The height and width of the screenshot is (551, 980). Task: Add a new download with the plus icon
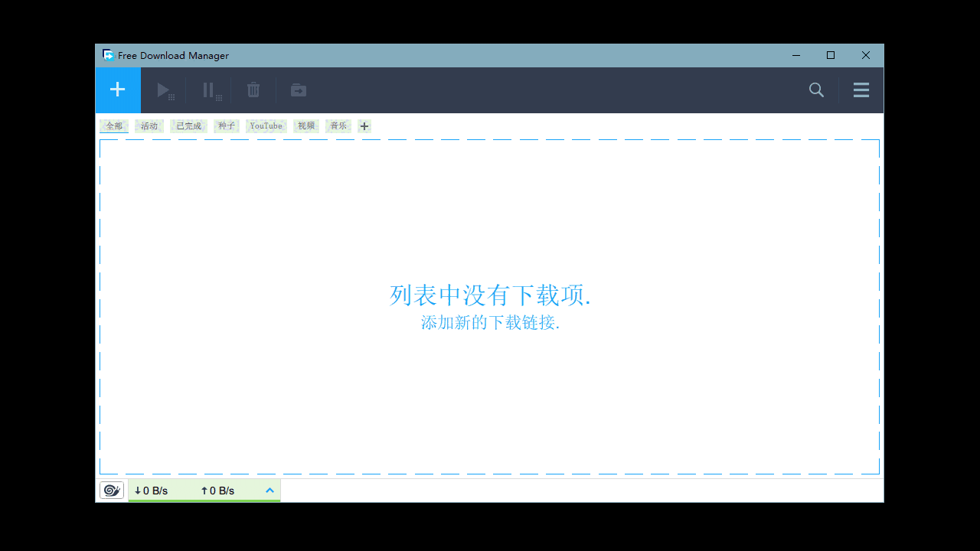tap(117, 90)
